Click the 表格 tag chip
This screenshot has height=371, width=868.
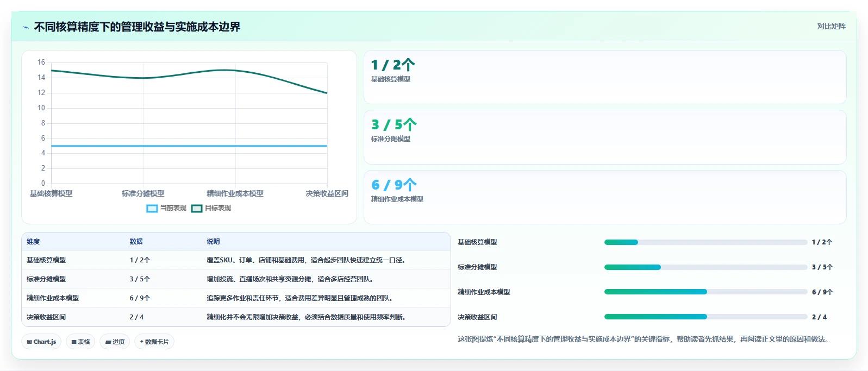point(80,342)
